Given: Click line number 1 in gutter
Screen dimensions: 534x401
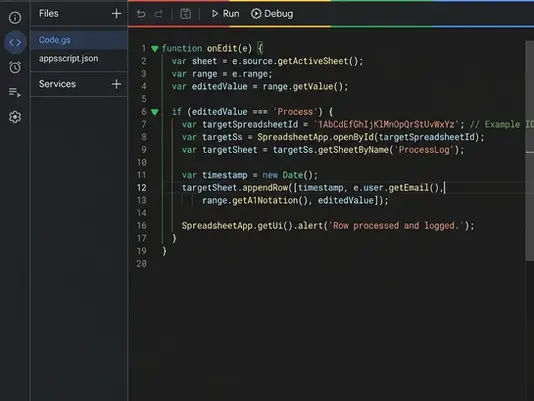Looking at the screenshot, I should [x=144, y=48].
